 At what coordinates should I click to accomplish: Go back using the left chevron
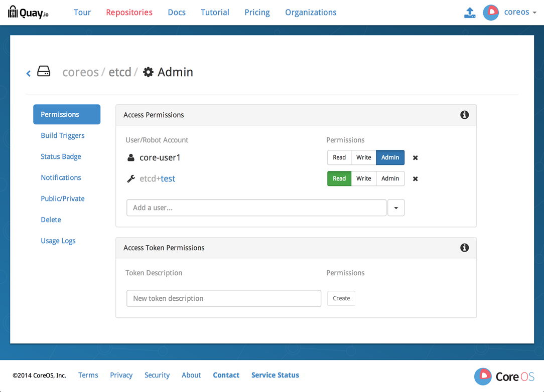coord(29,73)
